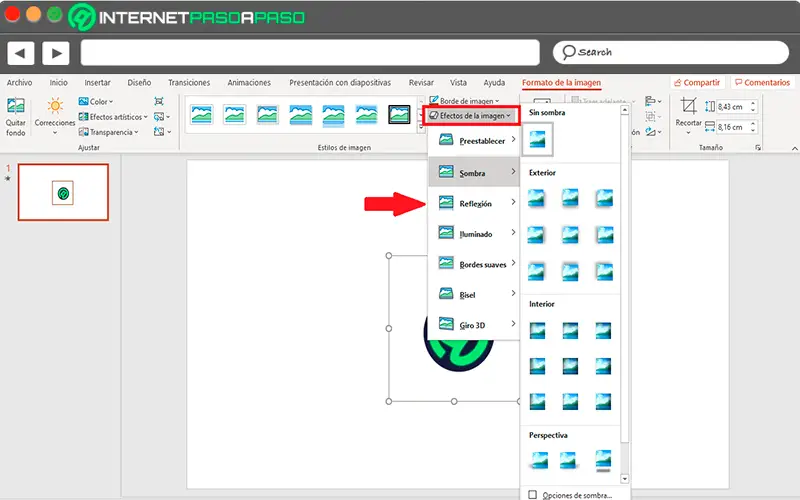Click the browser address bar
800x500 pixels.
[x=310, y=53]
